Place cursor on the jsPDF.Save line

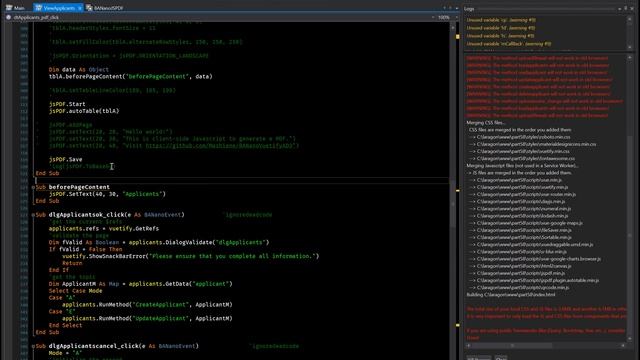pos(65,159)
